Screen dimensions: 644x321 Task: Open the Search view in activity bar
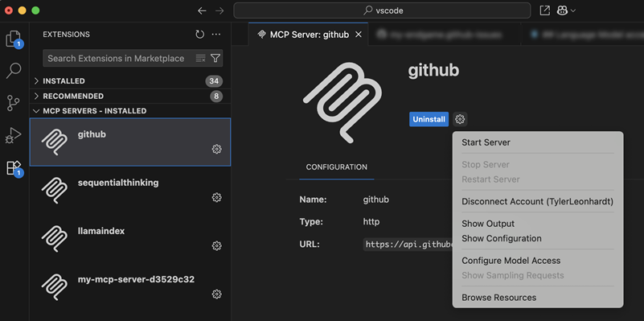(x=14, y=71)
